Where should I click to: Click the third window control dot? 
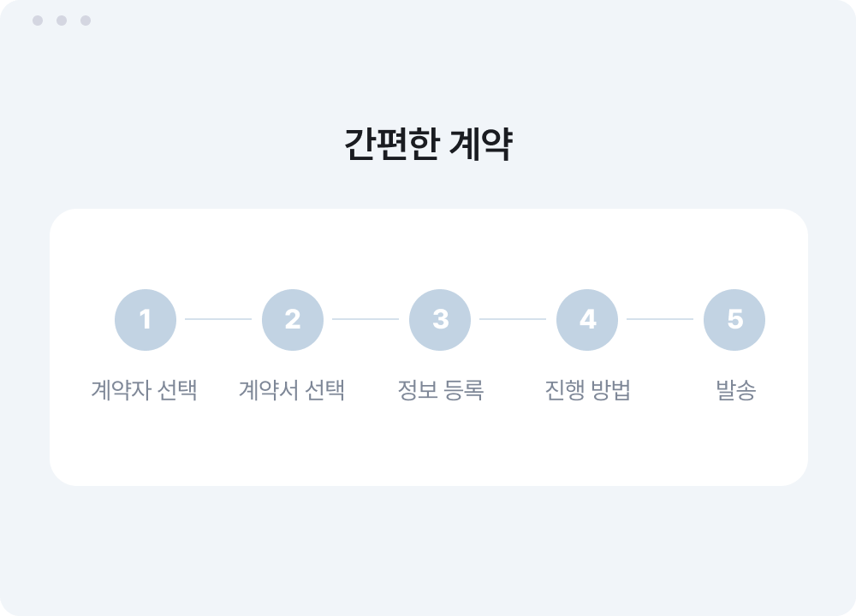pos(84,20)
